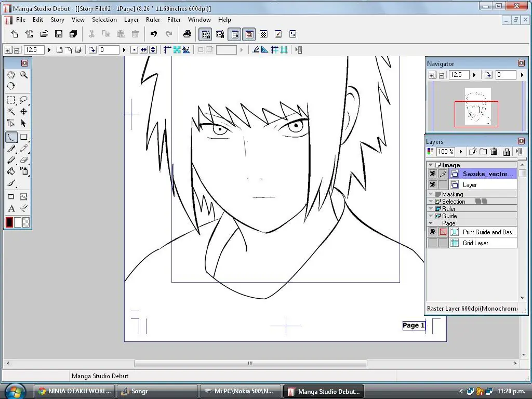Click the New Page icon
Screen dimensions: 532x399
(15, 34)
